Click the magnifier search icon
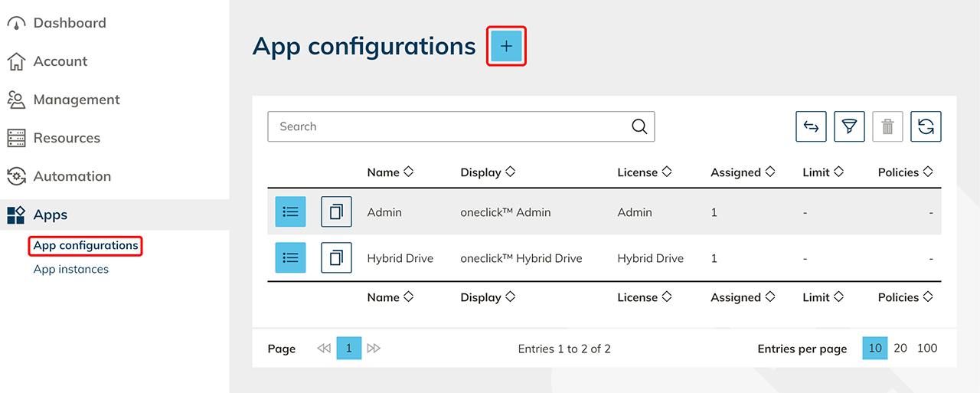This screenshot has width=980, height=393. (639, 127)
